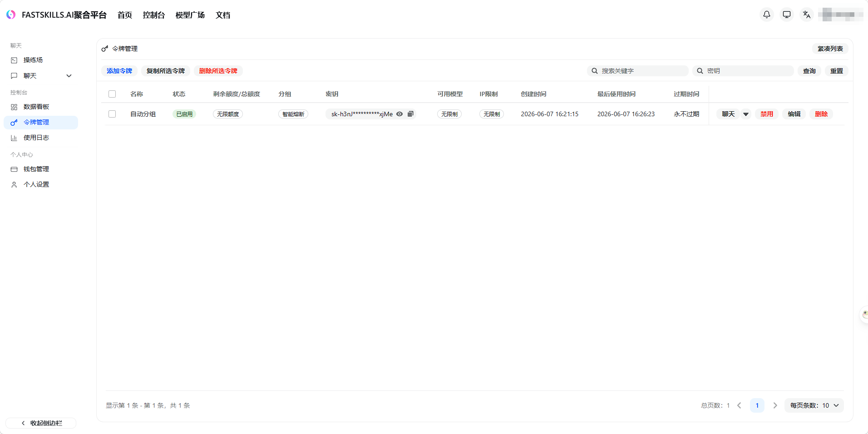Click the last used time 2026-06-07 16:26:23
868x434 pixels.
tap(626, 114)
